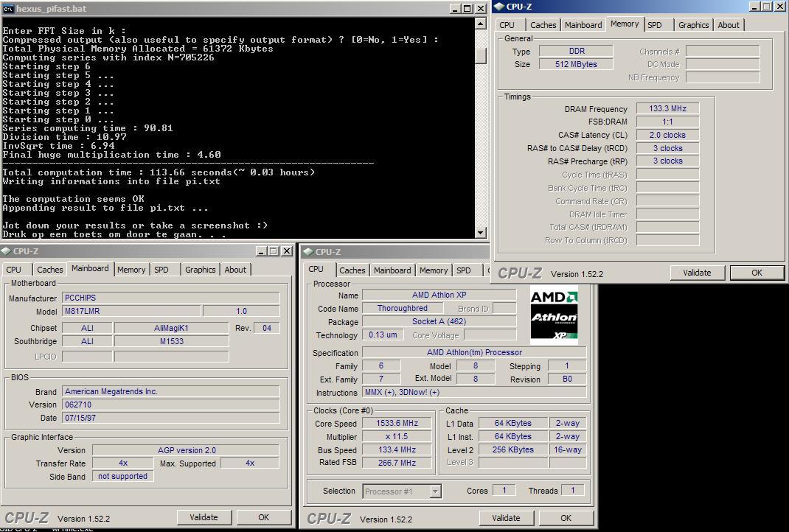Minimize the CPU-Z Memory window
Screen dimensions: 789x532
754,7
